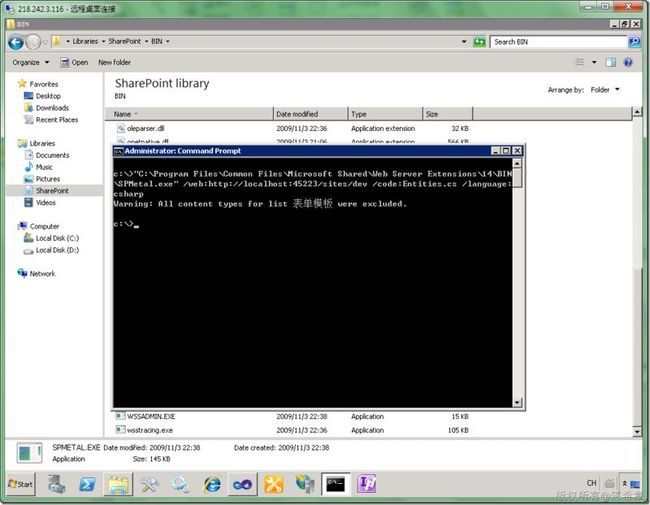Click the Libraries breadcrumb segment
The width and height of the screenshot is (650, 505).
(85, 41)
